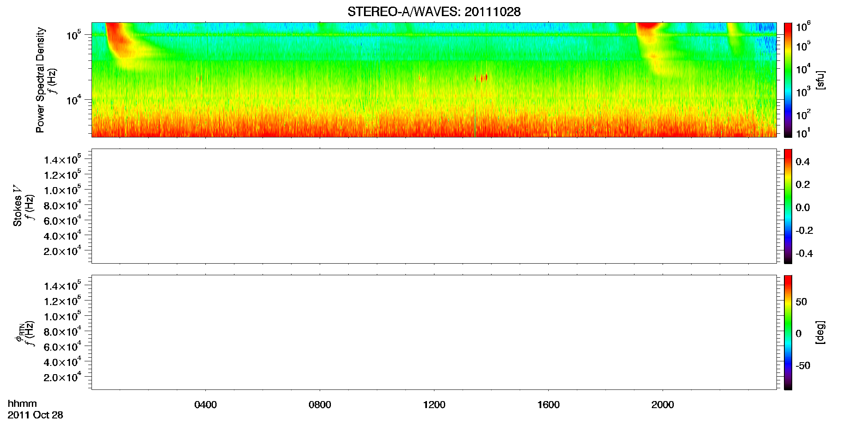Click the red spots near 1400 in spectrogram
This screenshot has width=868, height=447.
click(482, 78)
